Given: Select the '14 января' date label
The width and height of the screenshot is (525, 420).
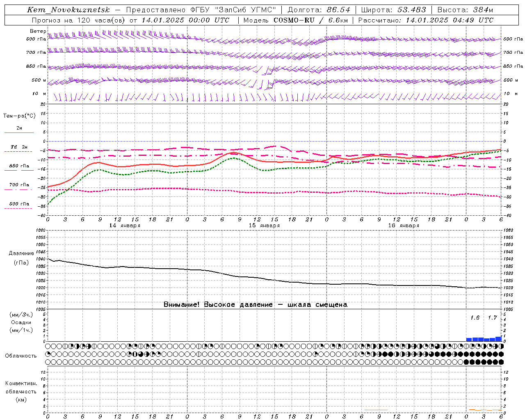Looking at the screenshot, I should click(125, 226).
